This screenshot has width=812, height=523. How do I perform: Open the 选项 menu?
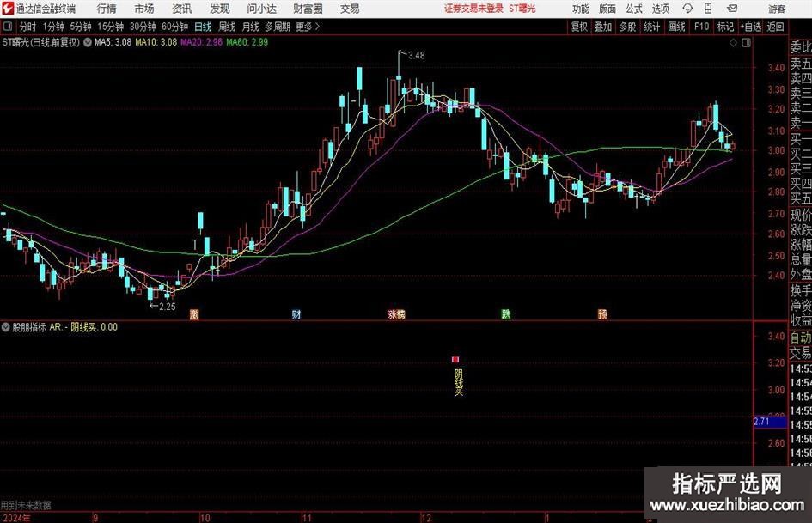pos(660,9)
